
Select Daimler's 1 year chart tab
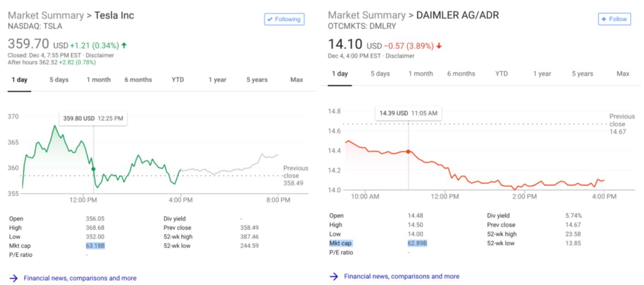542,74
